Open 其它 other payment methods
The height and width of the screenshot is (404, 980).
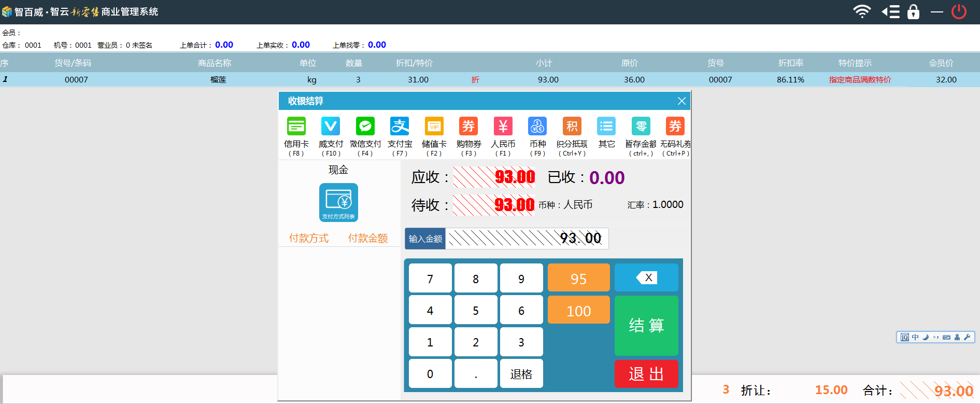[x=606, y=127]
